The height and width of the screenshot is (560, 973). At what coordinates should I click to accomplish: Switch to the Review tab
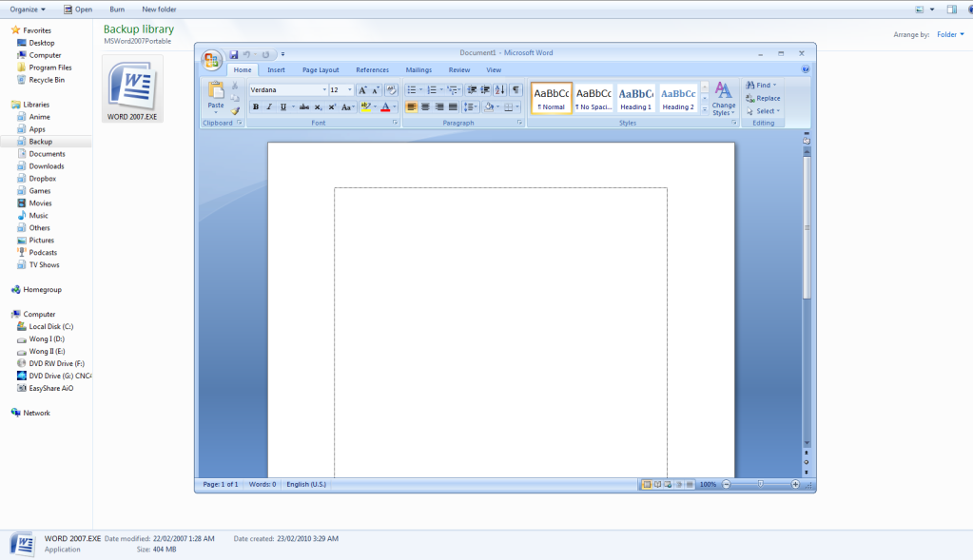click(459, 70)
